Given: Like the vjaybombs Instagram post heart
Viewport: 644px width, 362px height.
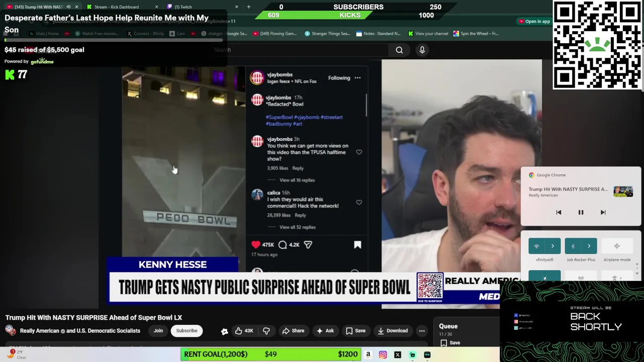Looking at the screenshot, I should point(256,245).
